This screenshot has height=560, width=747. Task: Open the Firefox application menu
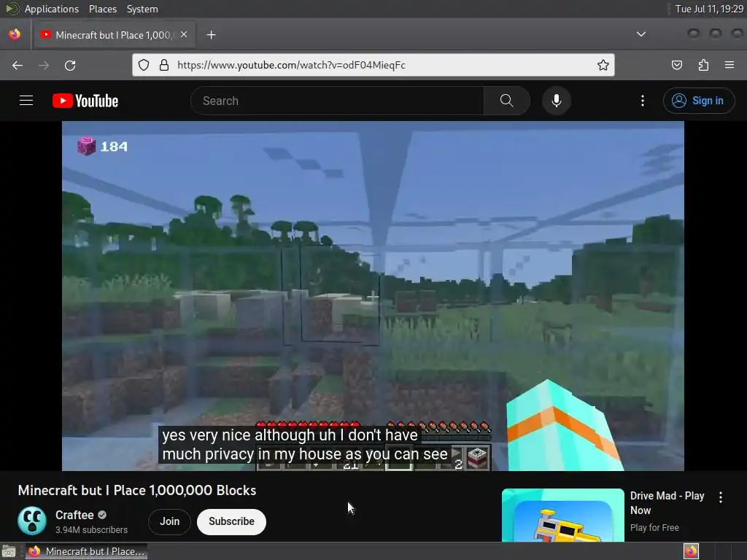(x=729, y=65)
